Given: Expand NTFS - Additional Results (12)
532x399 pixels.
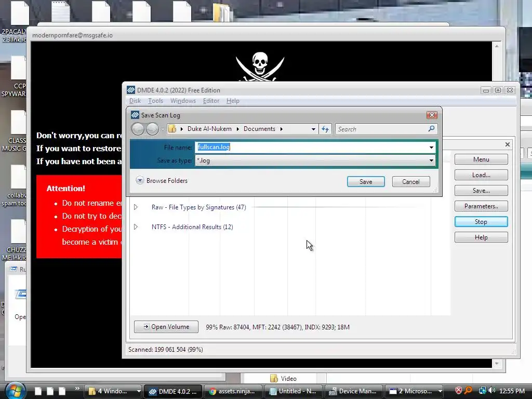Looking at the screenshot, I should (136, 227).
